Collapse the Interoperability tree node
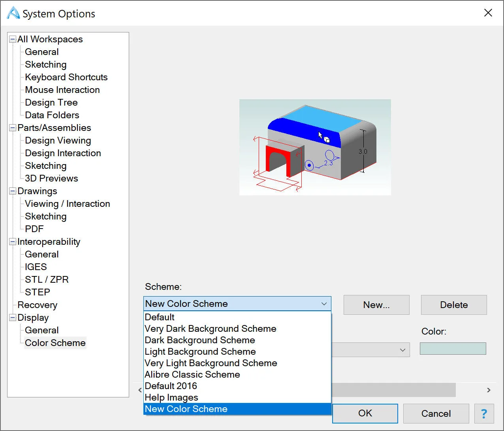The width and height of the screenshot is (504, 431). (13, 242)
